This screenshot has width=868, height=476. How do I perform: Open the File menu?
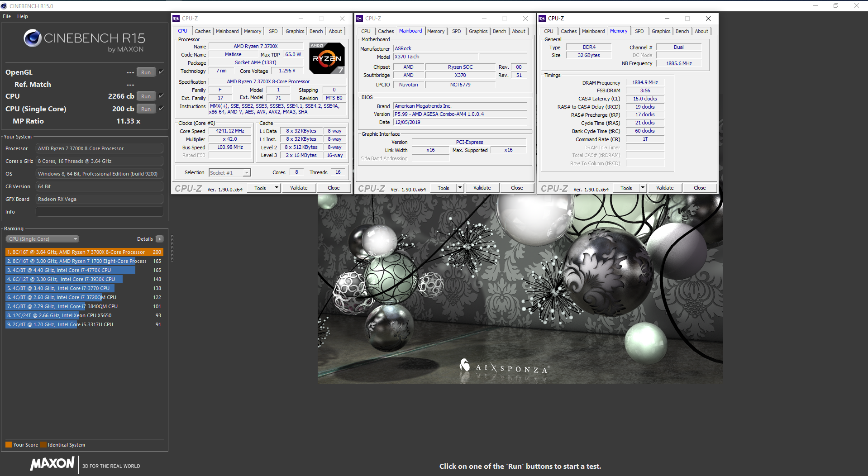pyautogui.click(x=7, y=16)
